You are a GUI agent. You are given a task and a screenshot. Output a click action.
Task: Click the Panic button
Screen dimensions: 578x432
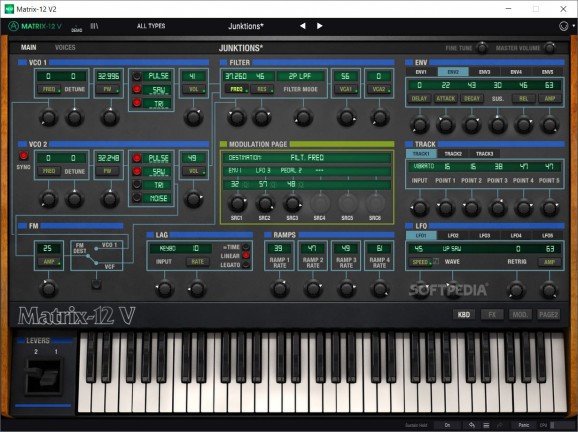pyautogui.click(x=523, y=425)
